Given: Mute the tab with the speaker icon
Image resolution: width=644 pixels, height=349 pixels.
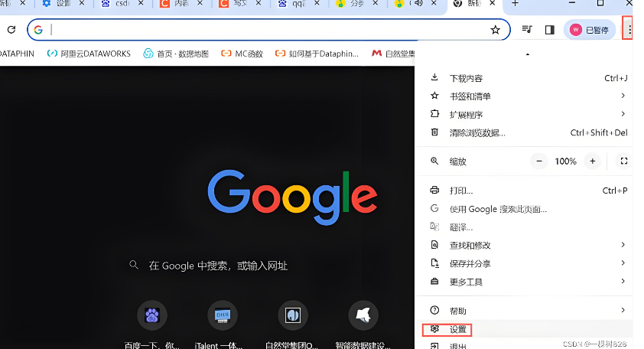Looking at the screenshot, I should tap(419, 3).
